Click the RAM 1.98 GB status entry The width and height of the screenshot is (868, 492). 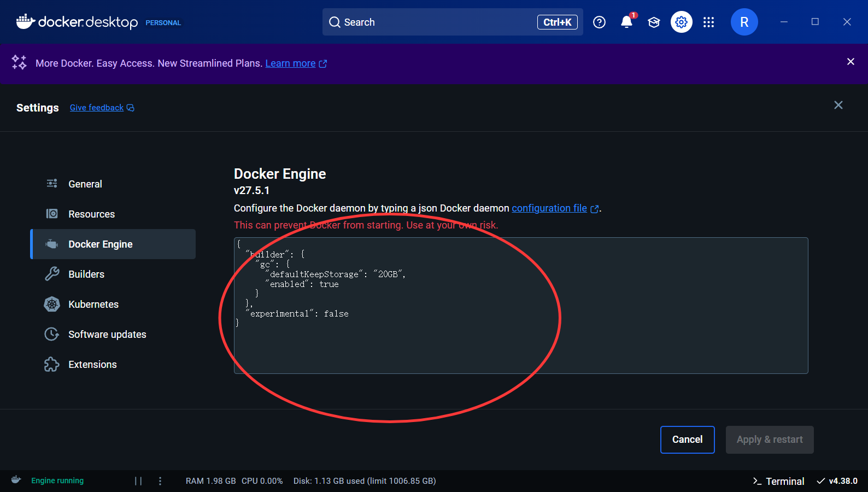point(210,481)
